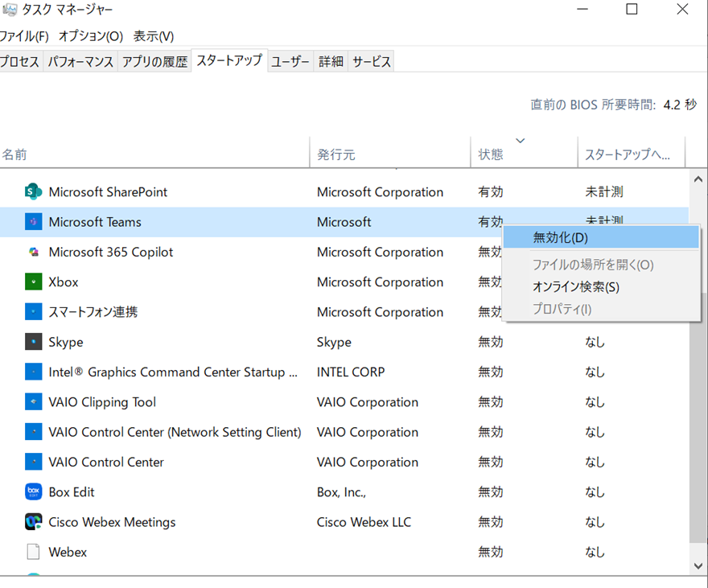Click the INTEL CORP publisher cell
The image size is (708, 588).
351,372
